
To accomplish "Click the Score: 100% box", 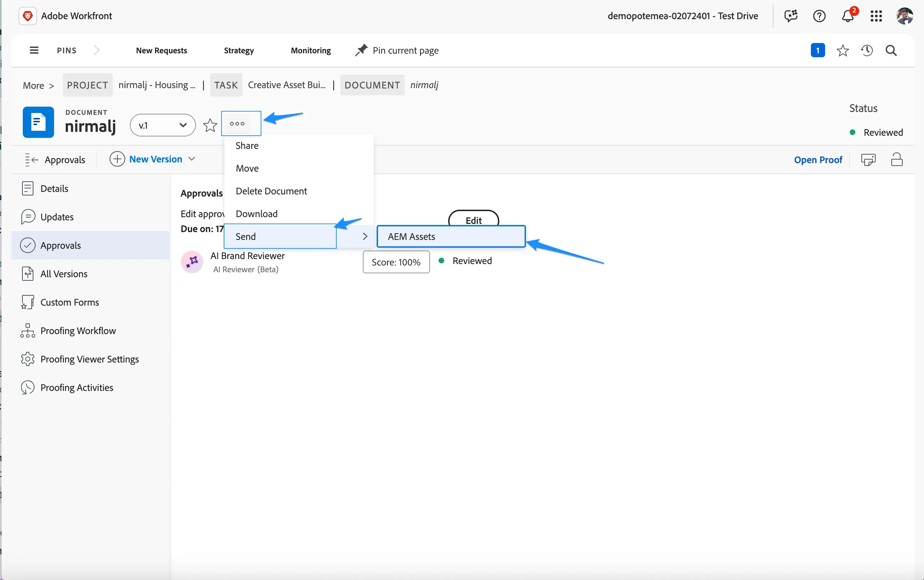I will click(396, 262).
